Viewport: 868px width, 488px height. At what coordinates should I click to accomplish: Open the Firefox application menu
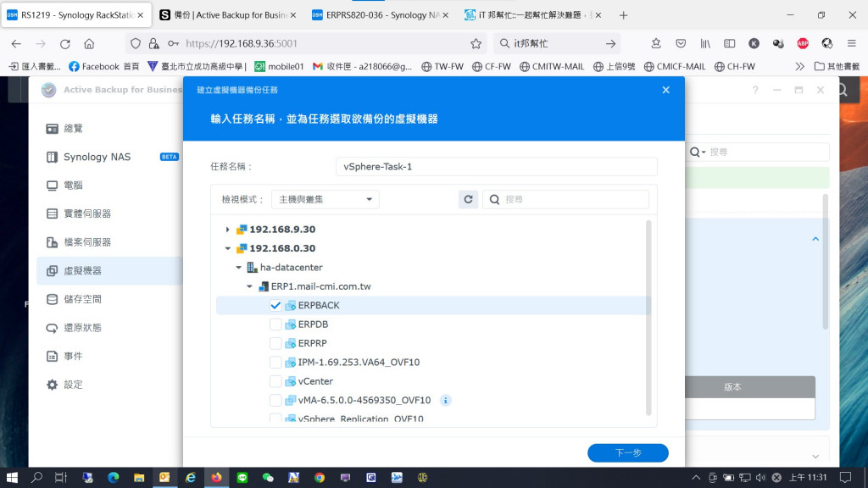[851, 43]
